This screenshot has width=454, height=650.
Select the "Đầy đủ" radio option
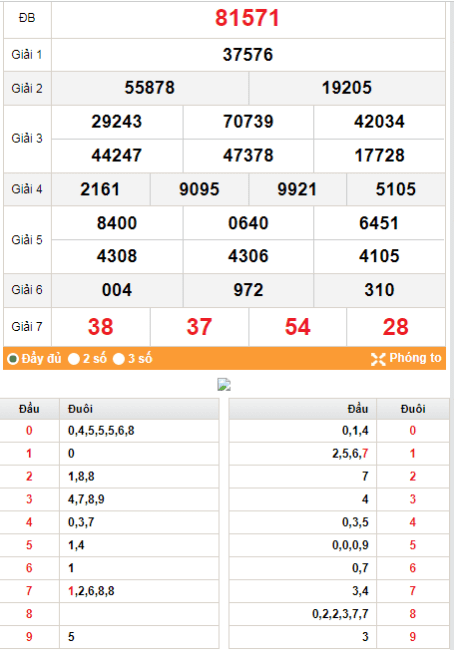(x=13, y=359)
